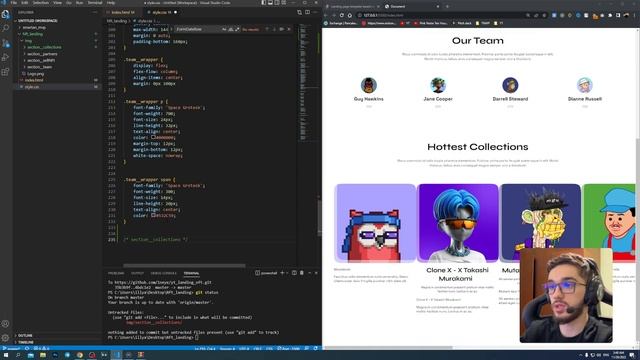Open the Help menu in VS Code

[x=111, y=2]
